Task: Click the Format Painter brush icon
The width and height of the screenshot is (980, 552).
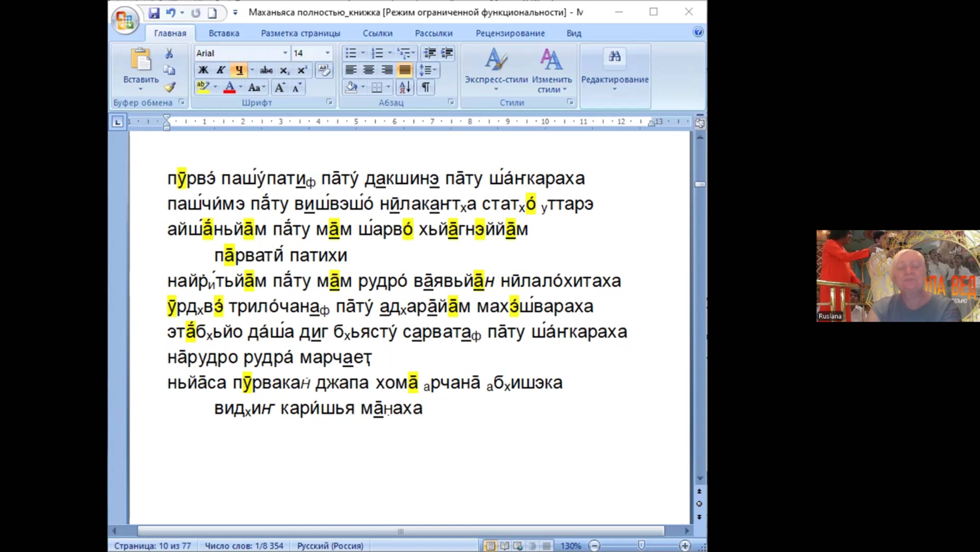Action: click(x=170, y=88)
